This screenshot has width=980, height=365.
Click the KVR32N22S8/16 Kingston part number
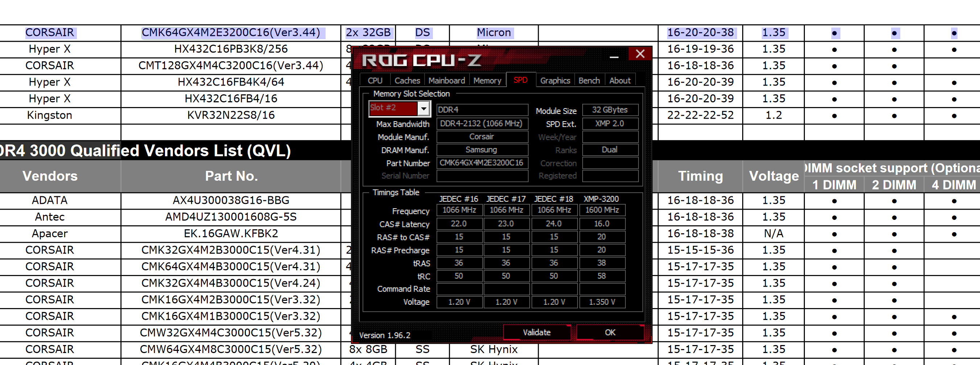(x=231, y=115)
